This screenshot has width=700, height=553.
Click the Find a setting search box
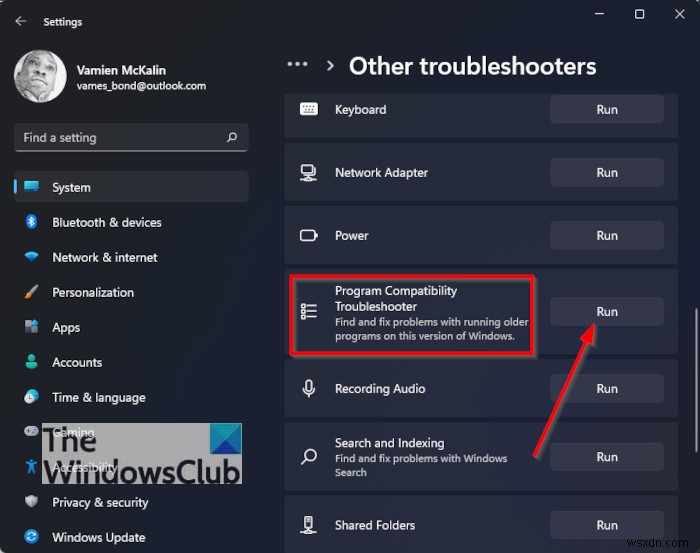131,137
